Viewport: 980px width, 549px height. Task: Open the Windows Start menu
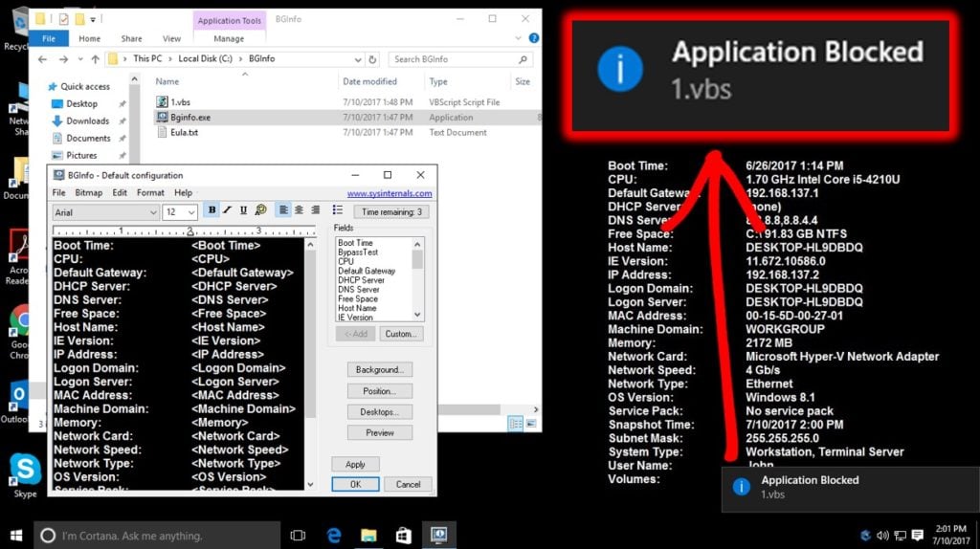(x=16, y=536)
